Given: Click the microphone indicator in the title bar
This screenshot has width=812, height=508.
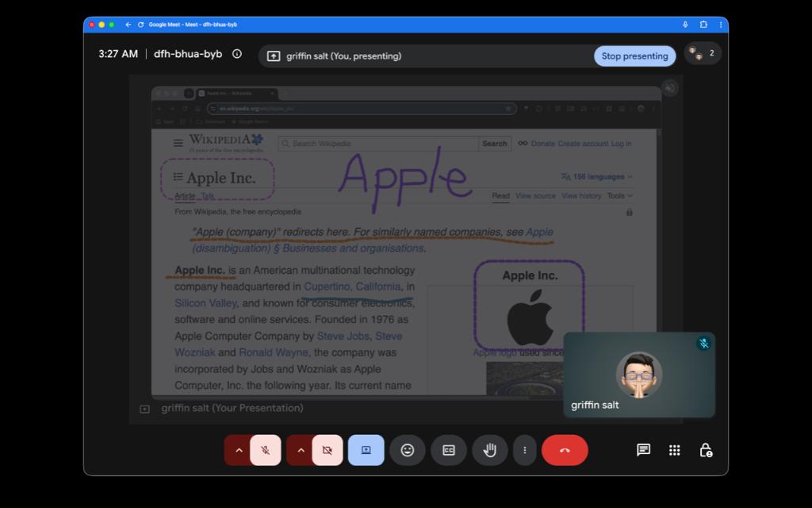Looking at the screenshot, I should (685, 25).
